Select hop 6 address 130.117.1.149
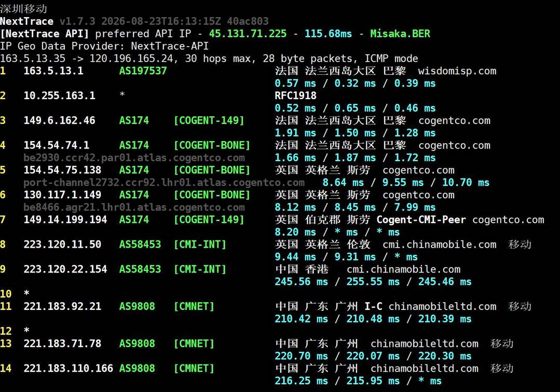This screenshot has width=560, height=392. click(62, 195)
